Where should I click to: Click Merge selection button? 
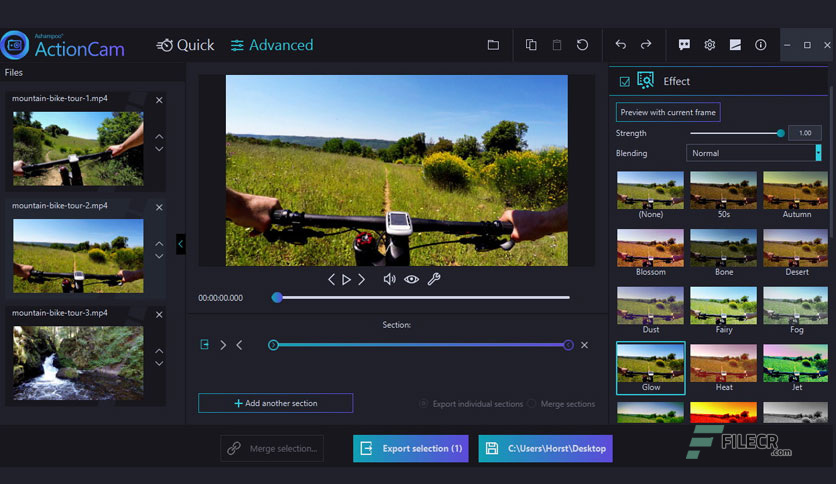pos(272,448)
